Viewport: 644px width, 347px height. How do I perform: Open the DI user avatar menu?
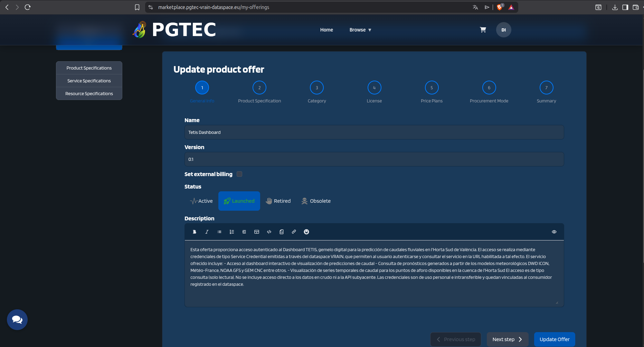click(504, 30)
